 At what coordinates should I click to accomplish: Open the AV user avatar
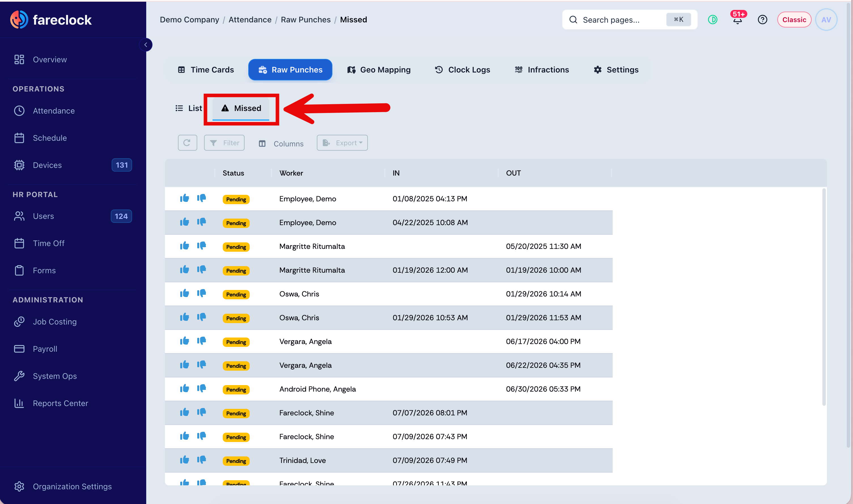[x=826, y=20]
